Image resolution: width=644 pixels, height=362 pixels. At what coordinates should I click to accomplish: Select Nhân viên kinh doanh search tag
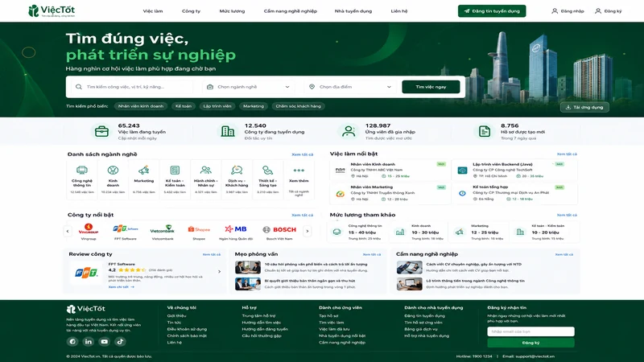click(x=141, y=106)
